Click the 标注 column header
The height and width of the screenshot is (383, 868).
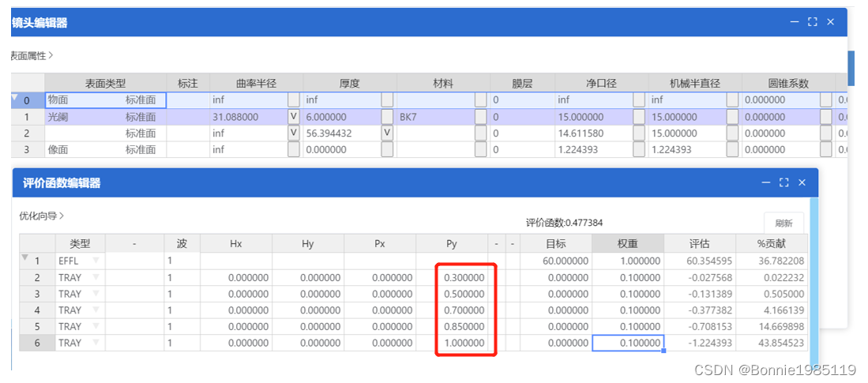pyautogui.click(x=188, y=84)
